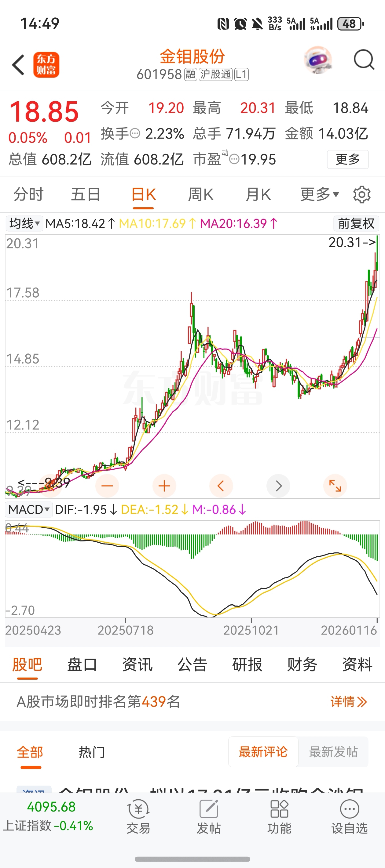Viewport: 385px width, 868px height.
Task: Open the 研报 tab
Action: (x=247, y=664)
